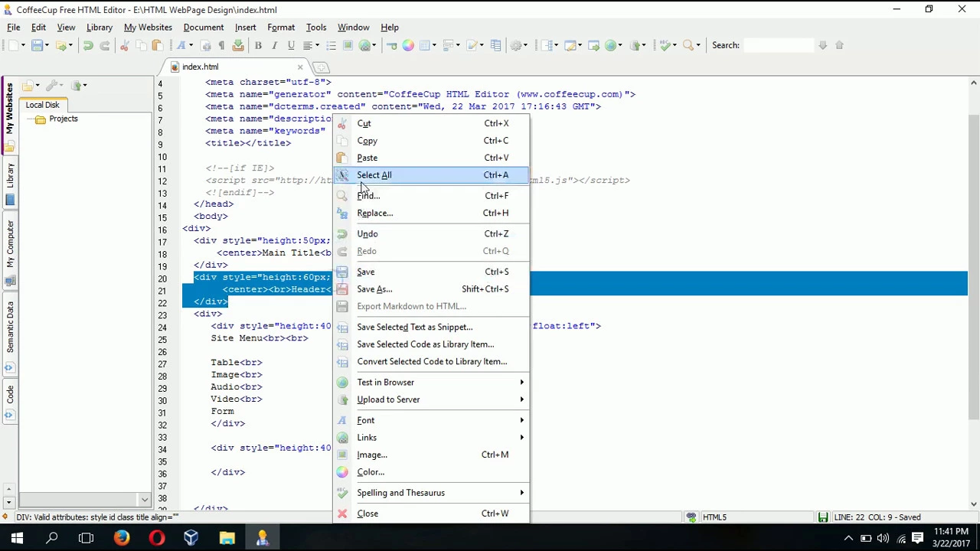Toggle Italic formatting in the toolbar
Viewport: 980px width, 551px height.
[x=274, y=45]
